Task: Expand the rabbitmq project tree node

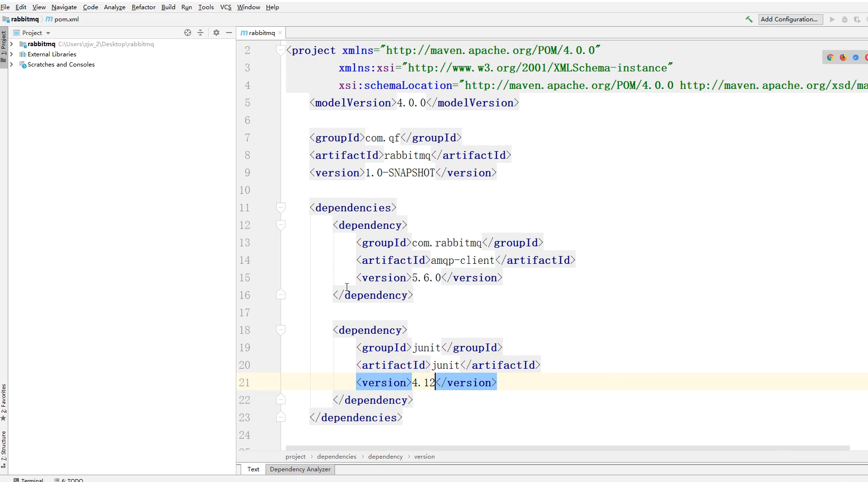Action: point(12,44)
